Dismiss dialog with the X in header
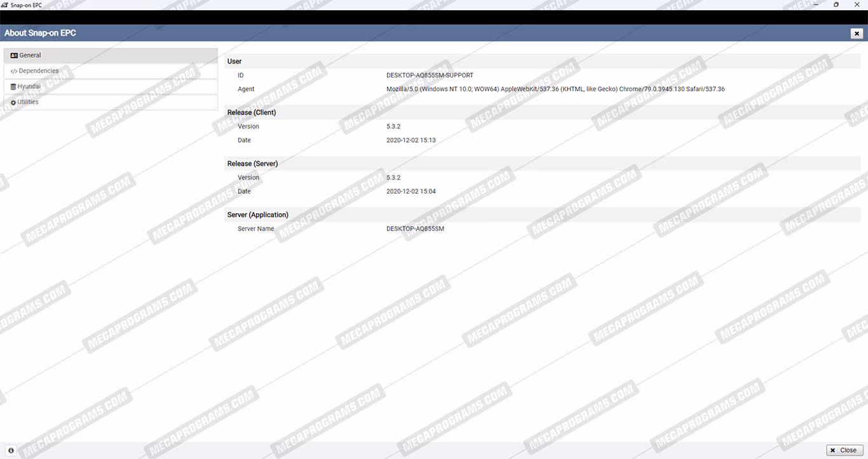The image size is (868, 459). coord(857,34)
